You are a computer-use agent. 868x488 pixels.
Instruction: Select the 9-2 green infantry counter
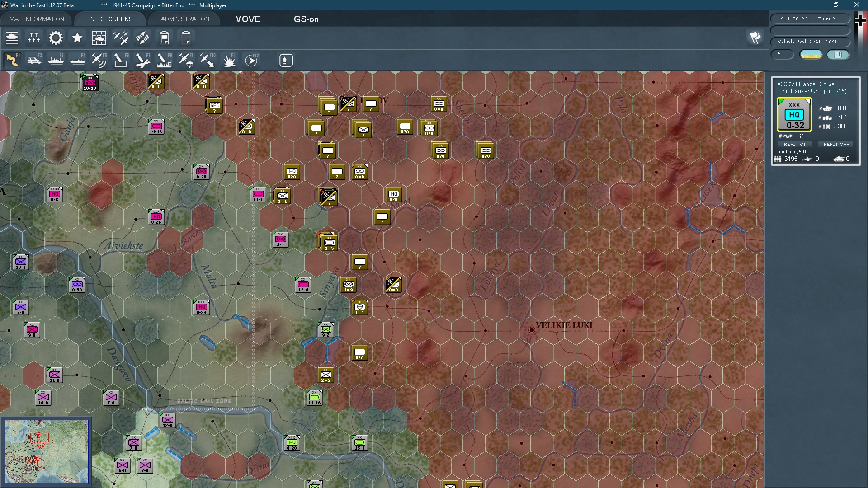click(x=325, y=330)
